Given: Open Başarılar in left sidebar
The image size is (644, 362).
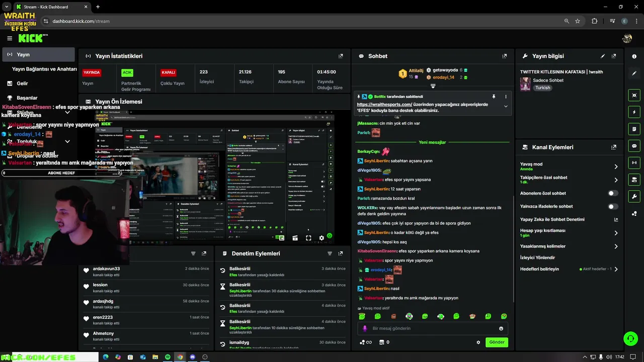Looking at the screenshot, I should tap(27, 98).
